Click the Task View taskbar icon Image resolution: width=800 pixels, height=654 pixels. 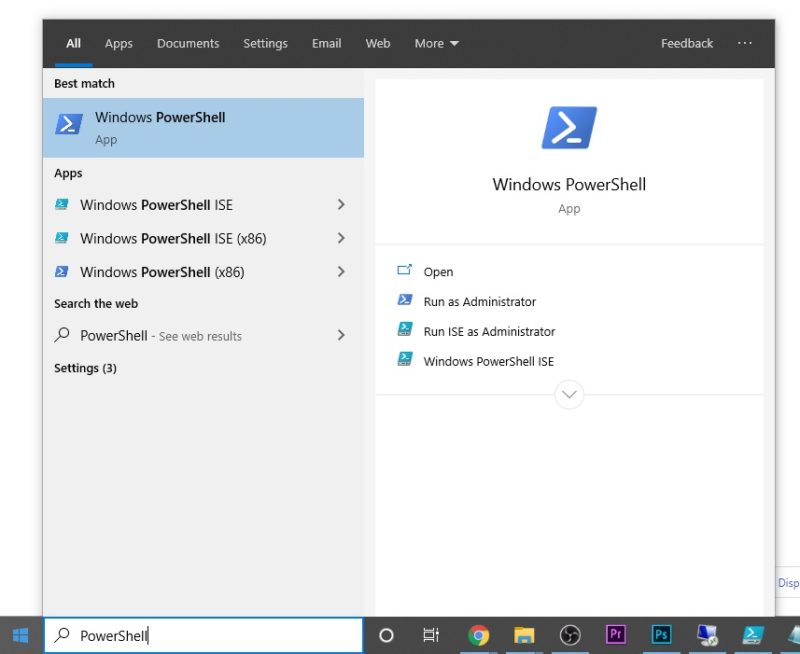point(431,635)
